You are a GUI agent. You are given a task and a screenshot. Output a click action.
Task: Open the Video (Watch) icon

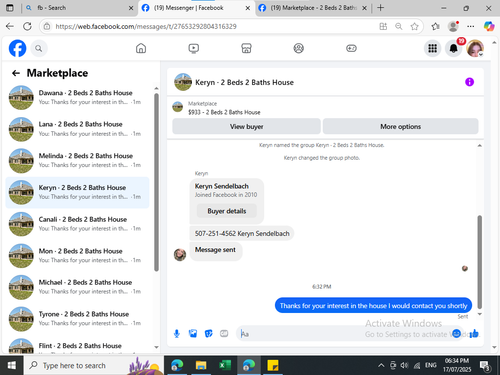[194, 48]
